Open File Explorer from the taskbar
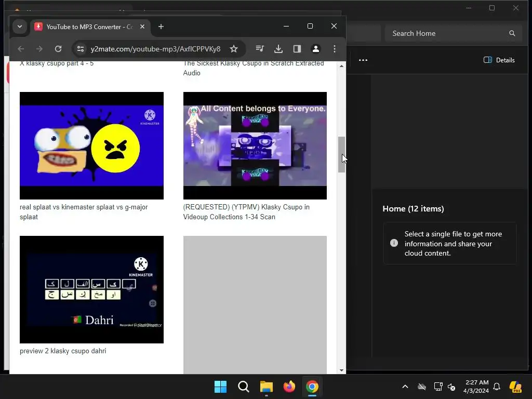The image size is (532, 399). coord(267,387)
